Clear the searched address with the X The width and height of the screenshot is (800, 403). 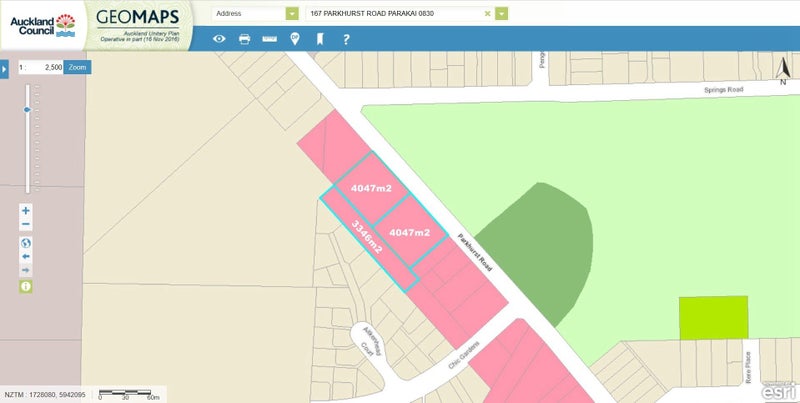tap(487, 13)
